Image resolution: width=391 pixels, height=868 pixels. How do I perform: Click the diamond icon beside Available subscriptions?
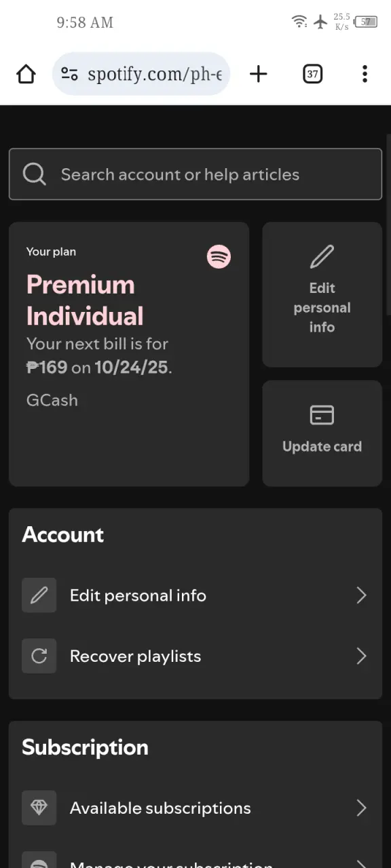click(39, 808)
